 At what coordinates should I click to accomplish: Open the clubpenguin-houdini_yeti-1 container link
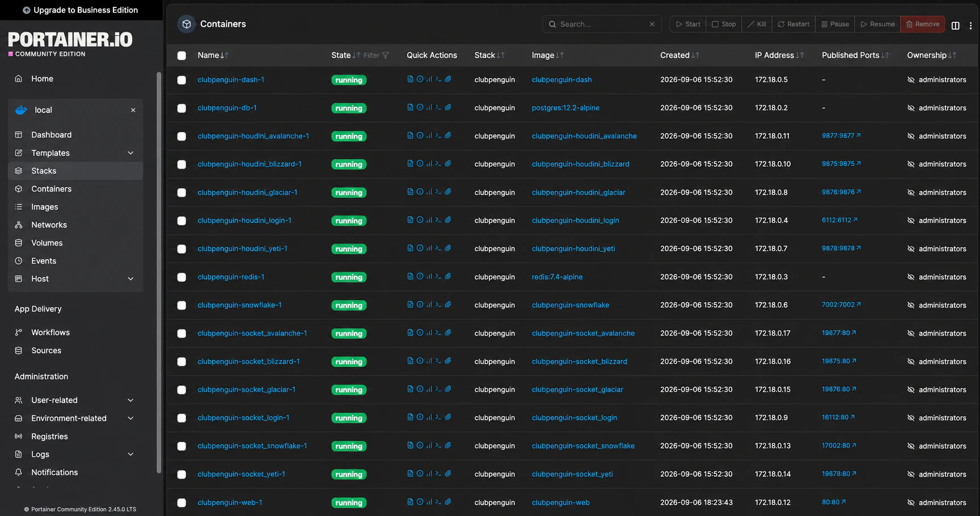[x=242, y=248]
